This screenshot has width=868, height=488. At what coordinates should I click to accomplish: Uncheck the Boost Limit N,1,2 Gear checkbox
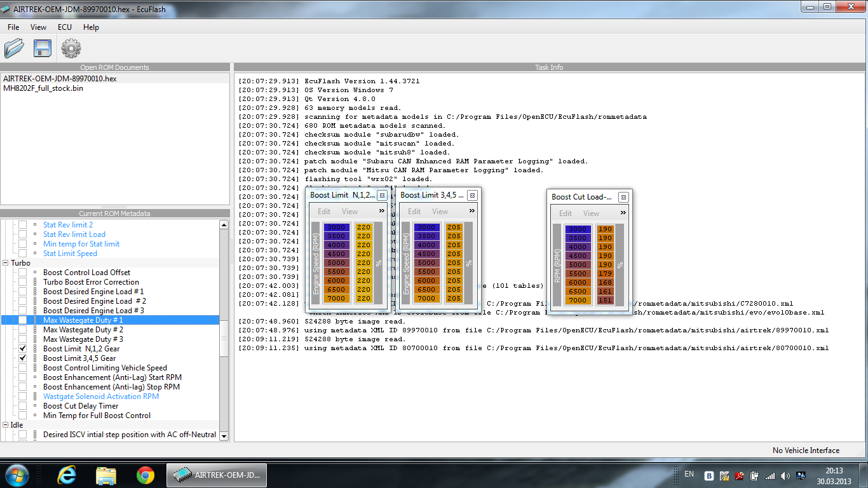[x=23, y=349]
